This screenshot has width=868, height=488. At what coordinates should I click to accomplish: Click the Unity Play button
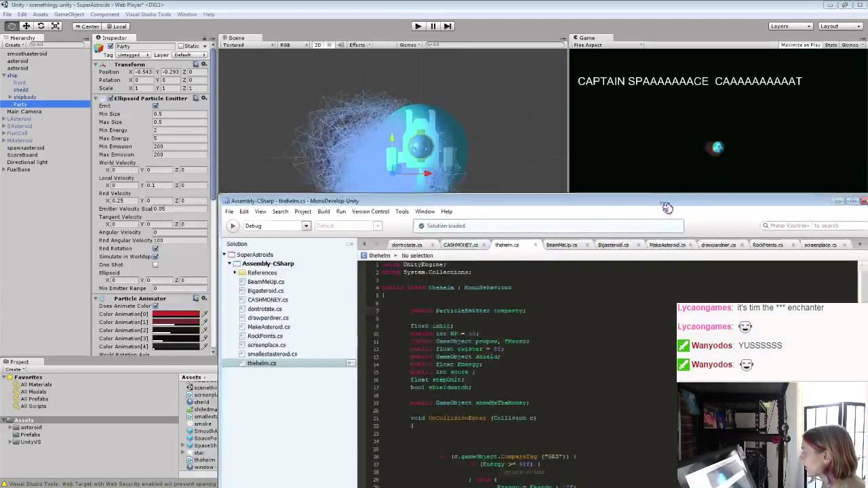click(418, 26)
